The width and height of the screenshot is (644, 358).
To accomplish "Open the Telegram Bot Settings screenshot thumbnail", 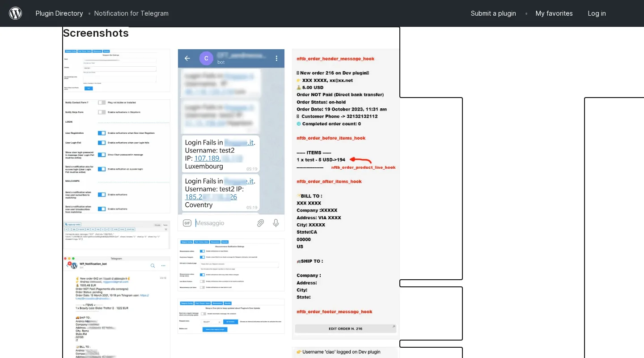I will coord(117,70).
